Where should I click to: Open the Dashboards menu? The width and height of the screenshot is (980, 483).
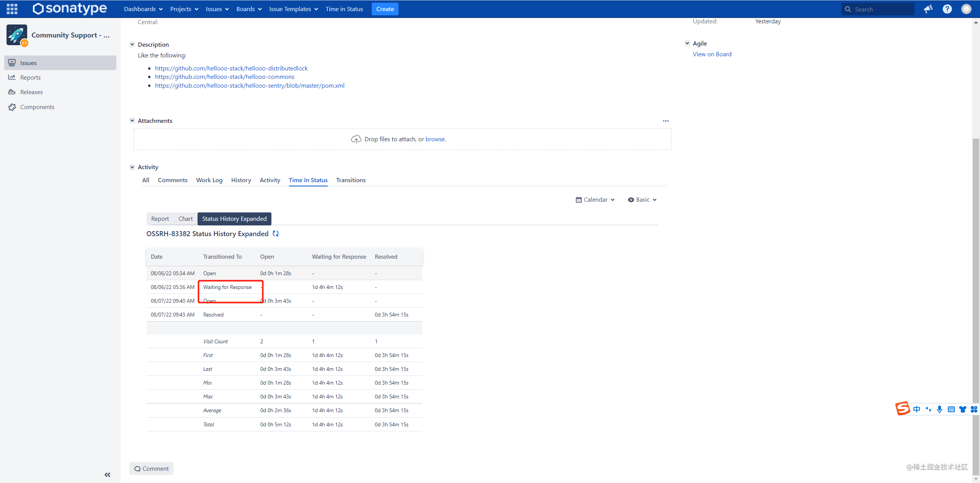pyautogui.click(x=143, y=9)
